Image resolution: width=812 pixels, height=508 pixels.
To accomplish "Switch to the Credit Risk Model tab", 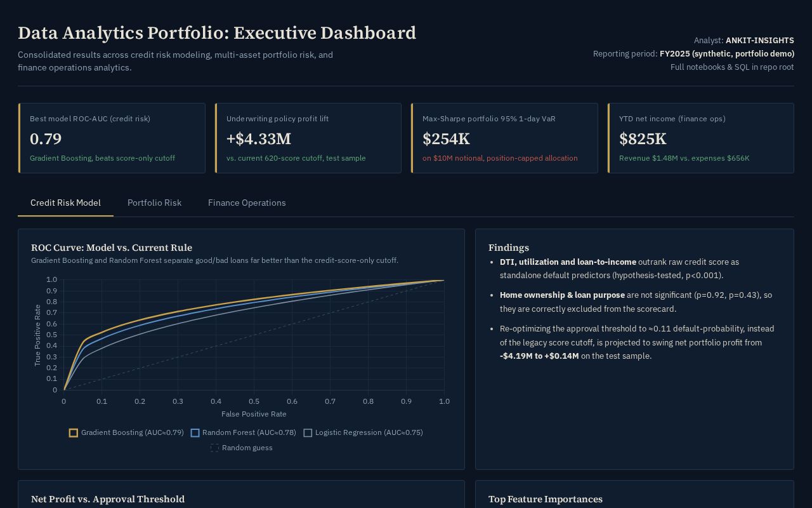I will pyautogui.click(x=65, y=203).
